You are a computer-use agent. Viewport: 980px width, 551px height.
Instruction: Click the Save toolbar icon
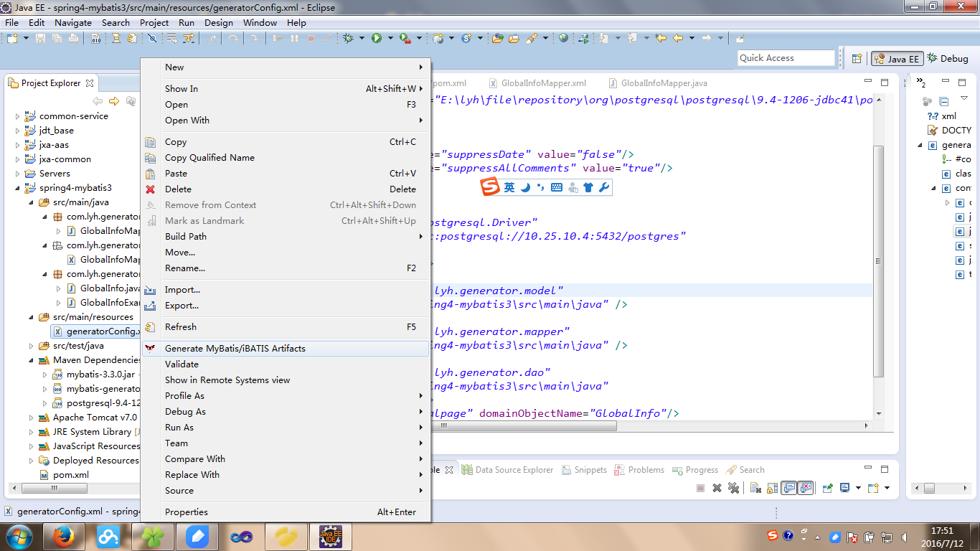pos(40,38)
